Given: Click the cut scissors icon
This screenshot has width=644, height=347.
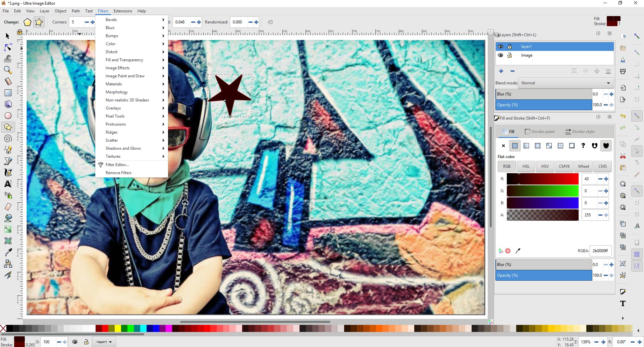Looking at the screenshot, I should coord(623,156).
